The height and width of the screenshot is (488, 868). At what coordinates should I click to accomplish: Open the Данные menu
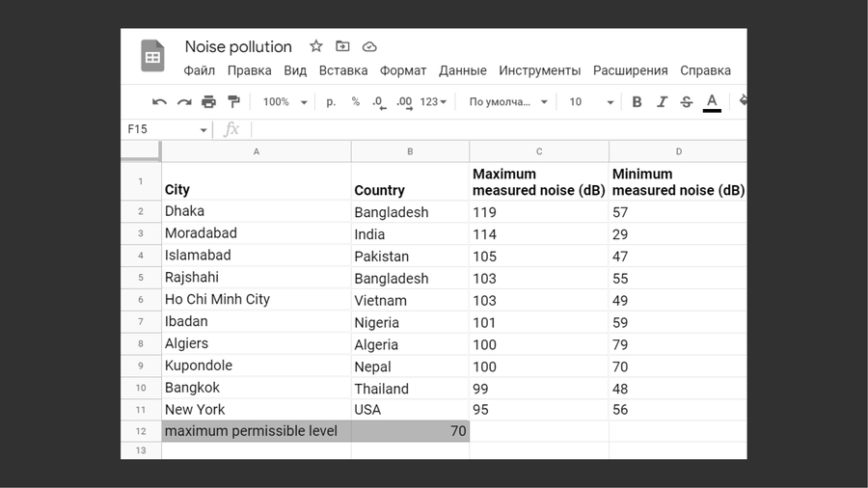tap(463, 70)
